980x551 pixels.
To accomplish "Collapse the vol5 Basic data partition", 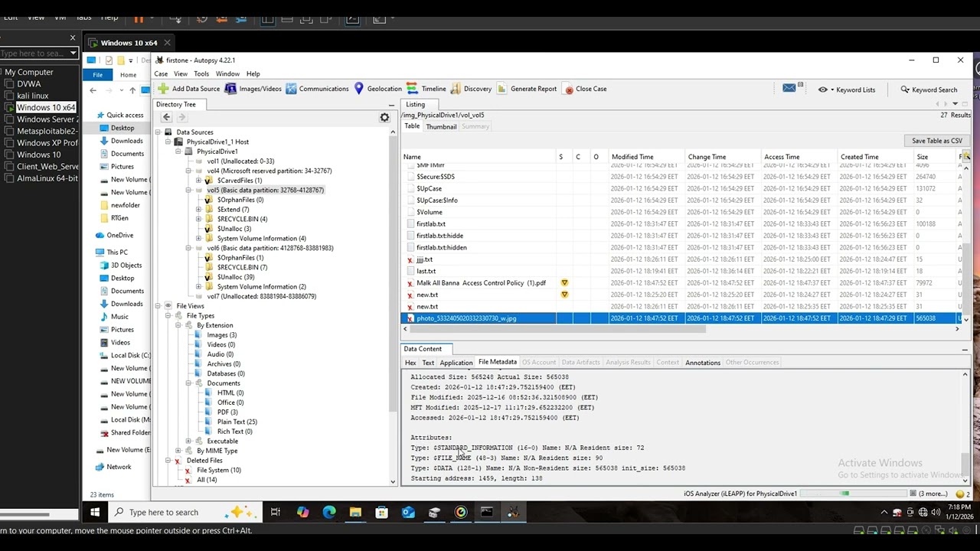I will (188, 190).
